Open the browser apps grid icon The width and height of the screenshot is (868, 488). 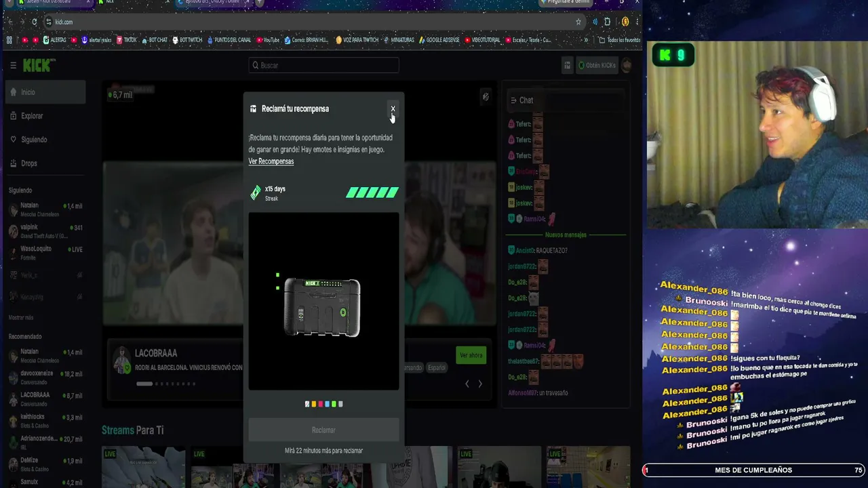(9, 40)
